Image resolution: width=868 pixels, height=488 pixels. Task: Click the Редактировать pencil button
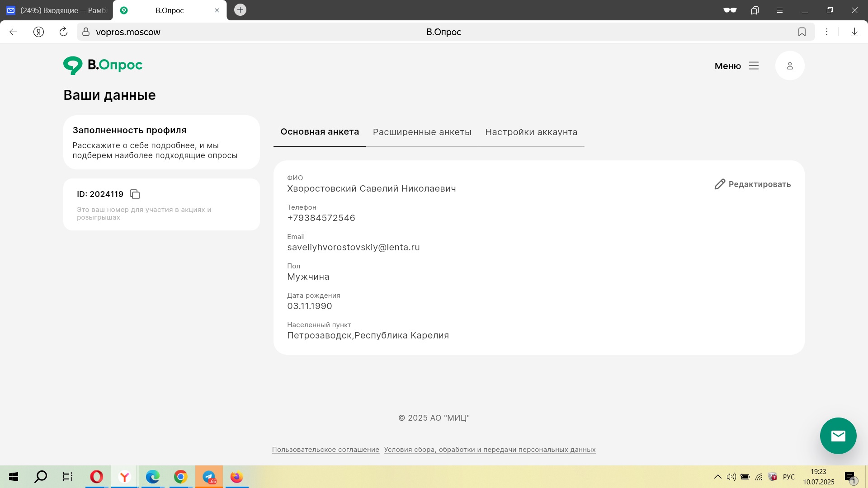coord(752,184)
